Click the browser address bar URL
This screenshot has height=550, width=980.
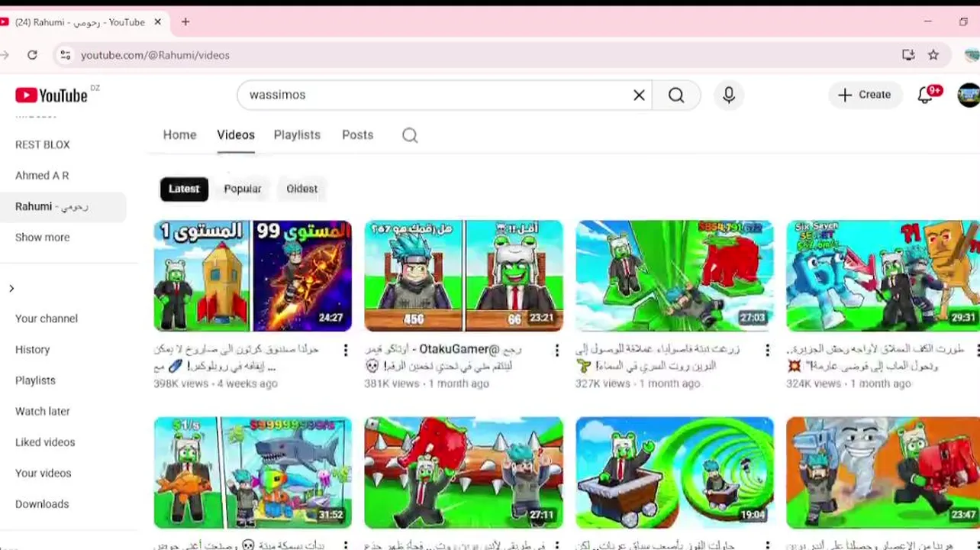point(155,55)
